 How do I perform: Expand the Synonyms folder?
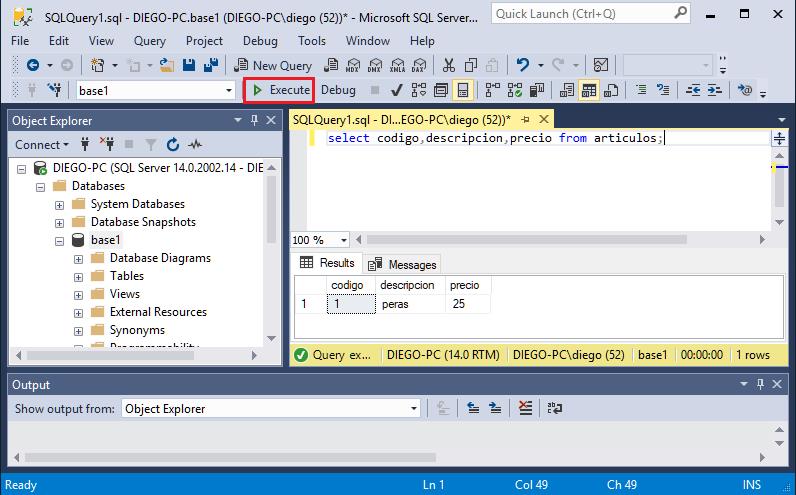point(78,332)
